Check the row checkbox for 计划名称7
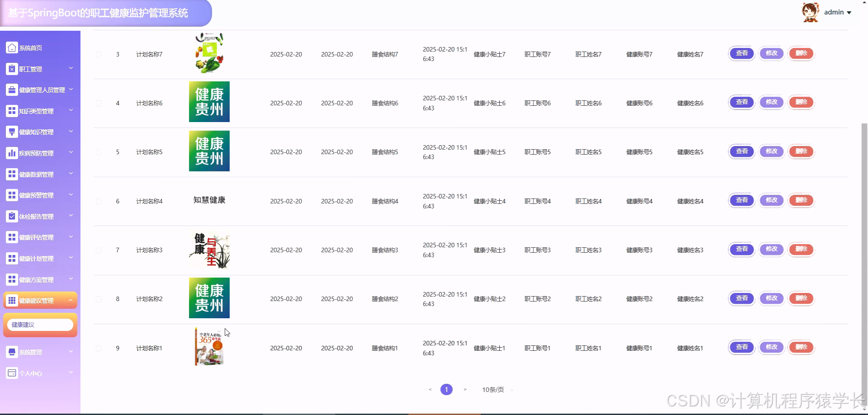This screenshot has width=868, height=415. tap(99, 54)
